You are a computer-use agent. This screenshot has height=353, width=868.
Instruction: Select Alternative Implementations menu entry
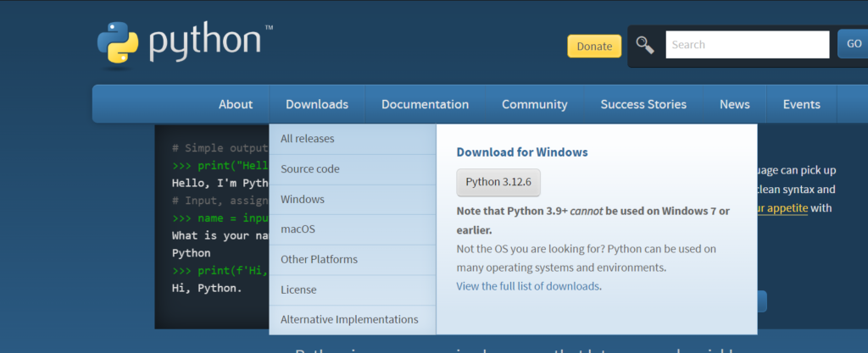click(x=353, y=320)
